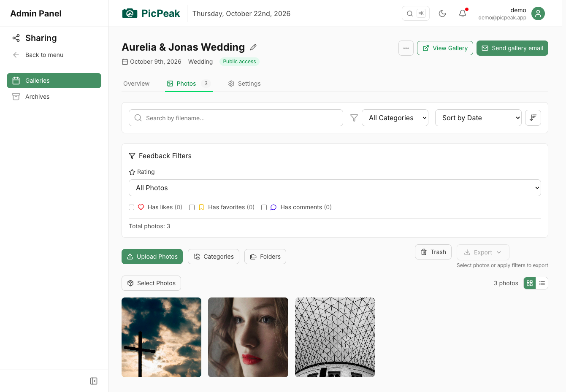Open the glass dome architecture photo

coord(335,337)
